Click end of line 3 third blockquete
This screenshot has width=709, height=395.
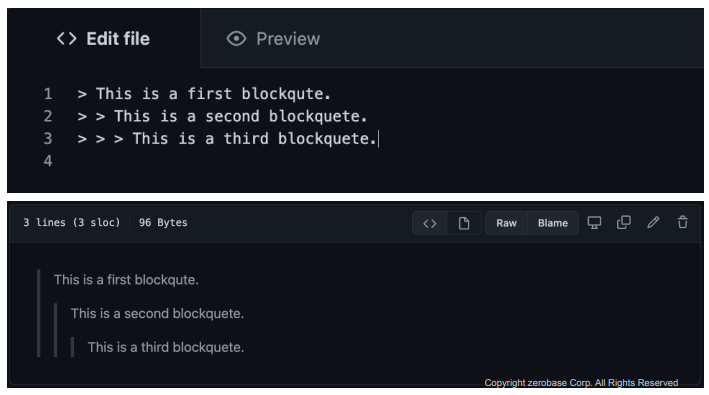[378, 139]
